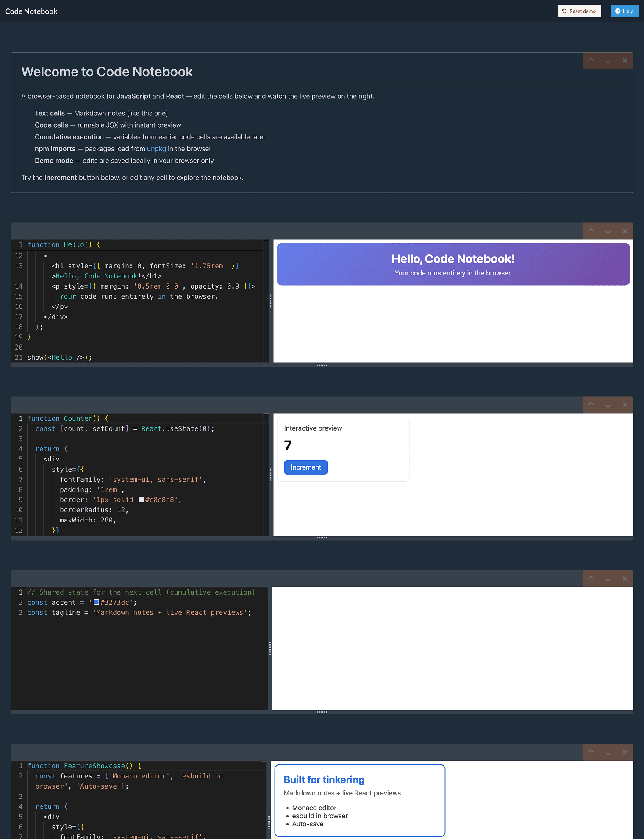Image resolution: width=644 pixels, height=839 pixels.
Task: Place cursor on 'const [count, setCount]' line
Action: coord(125,428)
